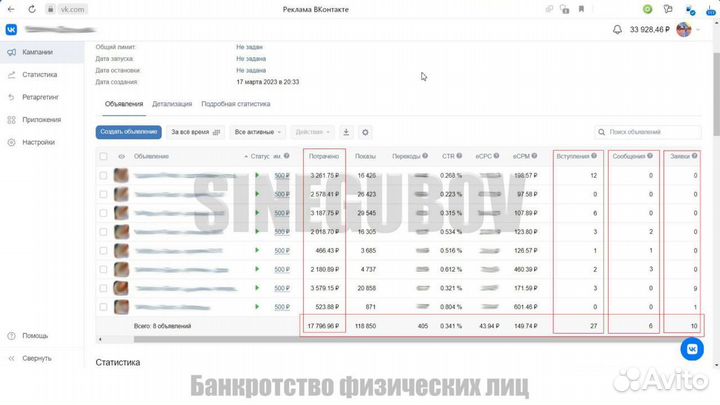Check the ad row with 2 578.41 ₽ spent
The height and width of the screenshot is (405, 720).
103,194
